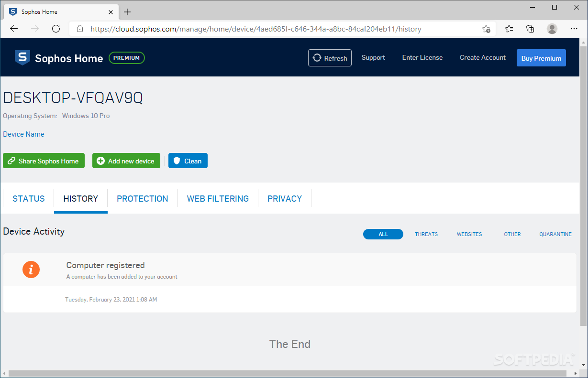
Task: Open a new browser tab
Action: [127, 12]
